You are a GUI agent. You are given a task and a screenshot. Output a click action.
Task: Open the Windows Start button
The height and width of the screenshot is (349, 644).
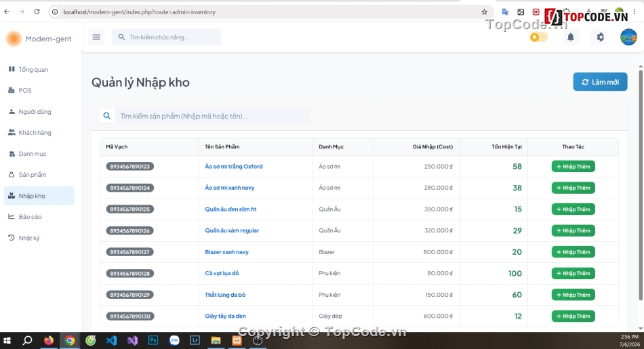coord(7,340)
